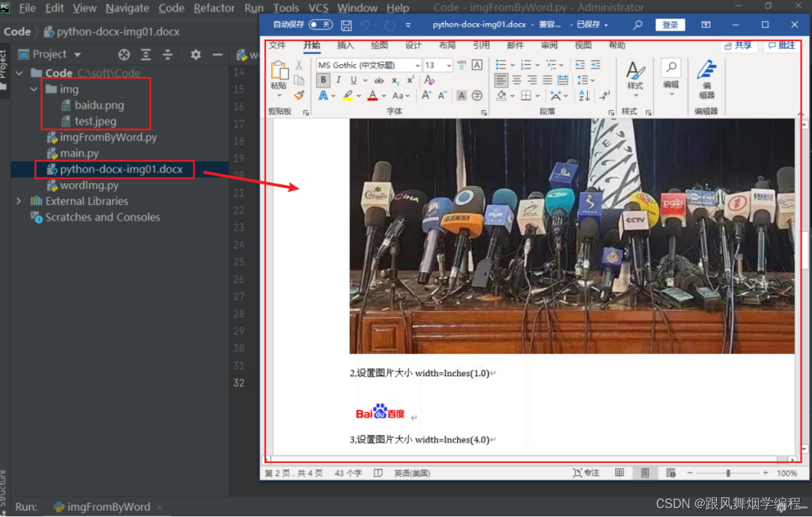This screenshot has width=812, height=517.
Task: Open the highlight color dropdown arrow
Action: (358, 96)
